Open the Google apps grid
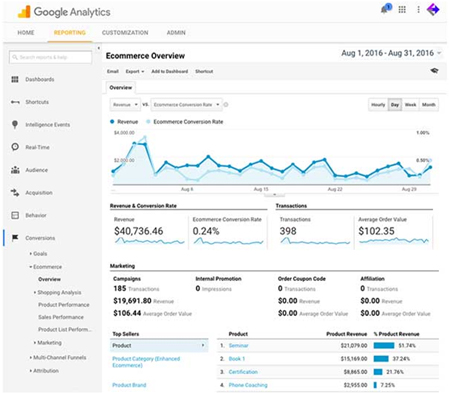This screenshot has width=450, height=394. click(x=402, y=10)
